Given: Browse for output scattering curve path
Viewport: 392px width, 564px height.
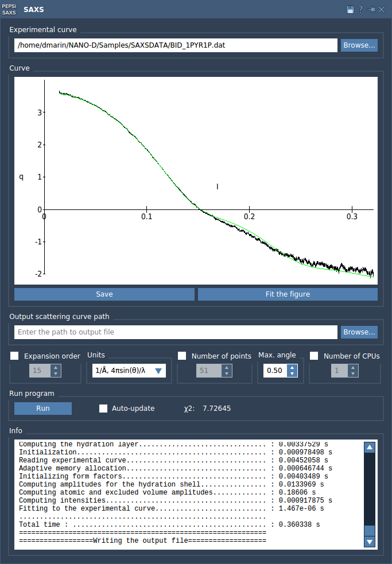Looking at the screenshot, I should click(359, 332).
